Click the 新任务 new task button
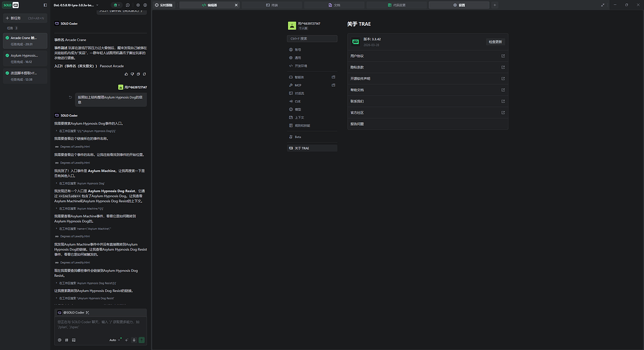Image resolution: width=644 pixels, height=350 pixels. [x=25, y=18]
